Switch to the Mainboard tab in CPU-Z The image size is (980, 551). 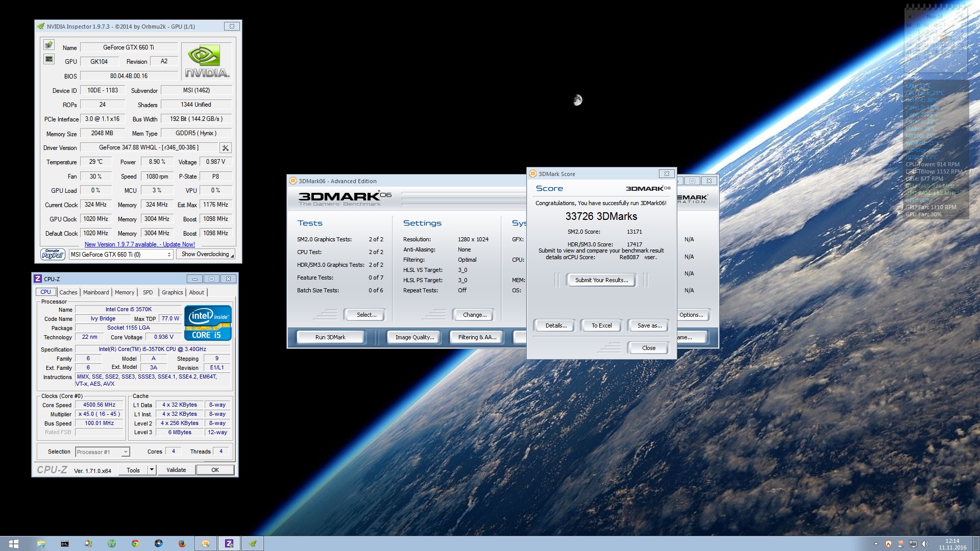pyautogui.click(x=96, y=292)
